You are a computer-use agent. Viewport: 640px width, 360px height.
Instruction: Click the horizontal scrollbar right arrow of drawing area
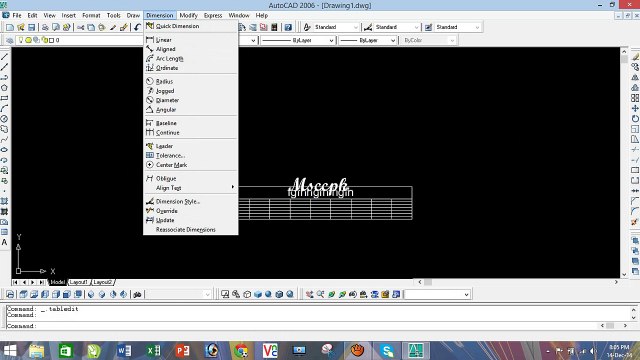pyautogui.click(x=616, y=282)
